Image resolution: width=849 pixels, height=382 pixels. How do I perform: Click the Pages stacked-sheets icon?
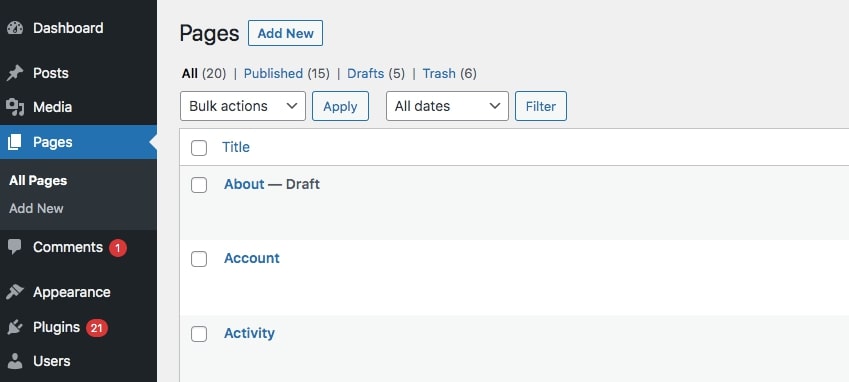(15, 142)
